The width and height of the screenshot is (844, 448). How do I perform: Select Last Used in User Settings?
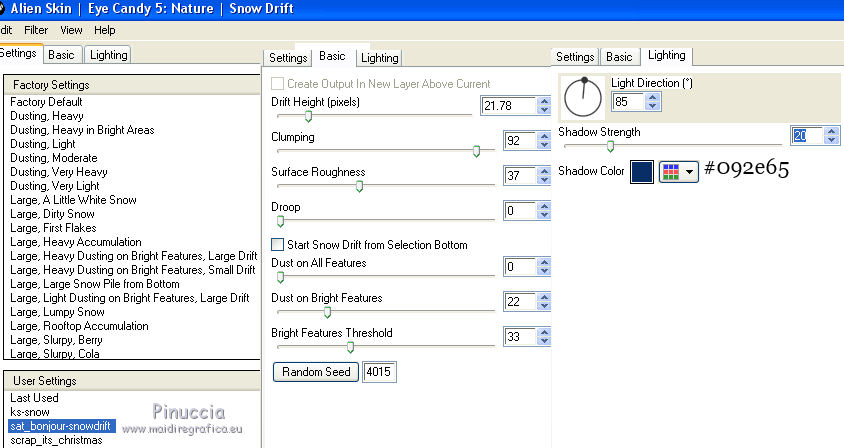[x=34, y=398]
